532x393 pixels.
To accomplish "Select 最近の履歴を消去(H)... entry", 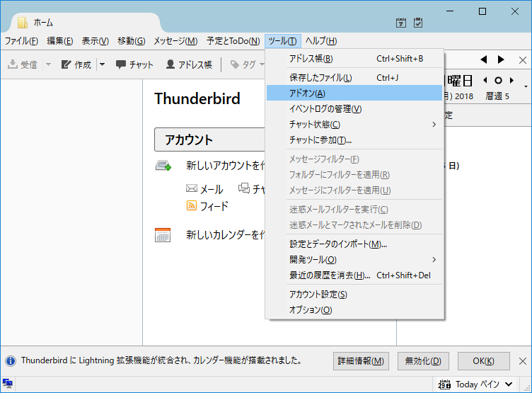I will click(x=354, y=275).
